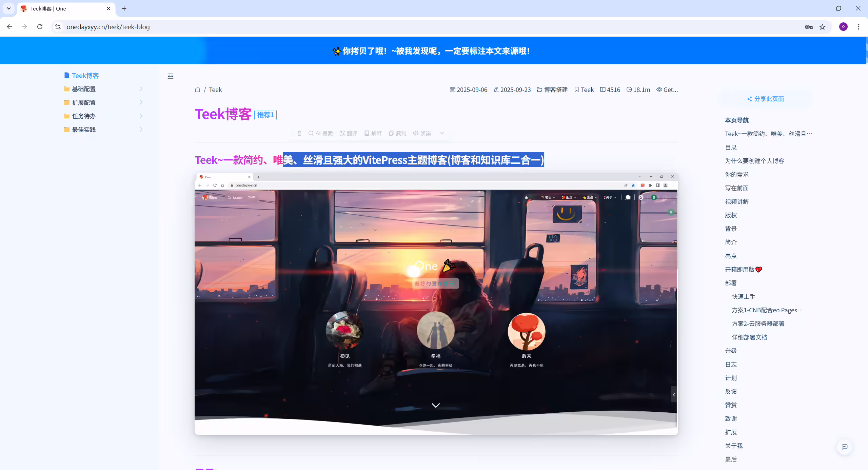Viewport: 868px width, 470px height.
Task: Jump to 致谢 section
Action: tap(731, 418)
